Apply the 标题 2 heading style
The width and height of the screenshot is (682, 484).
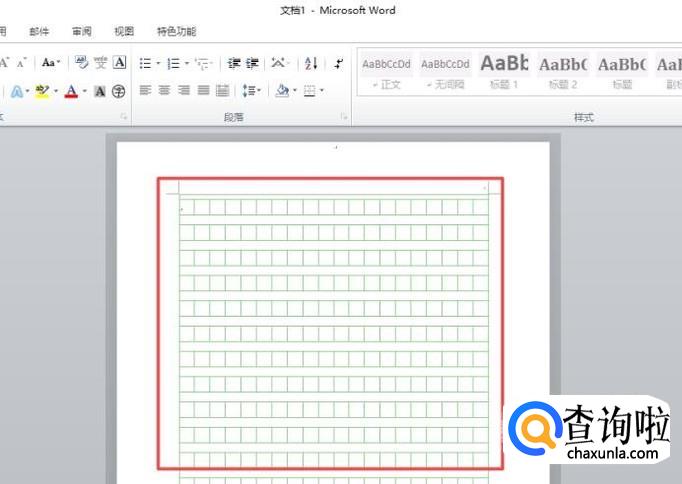click(563, 73)
